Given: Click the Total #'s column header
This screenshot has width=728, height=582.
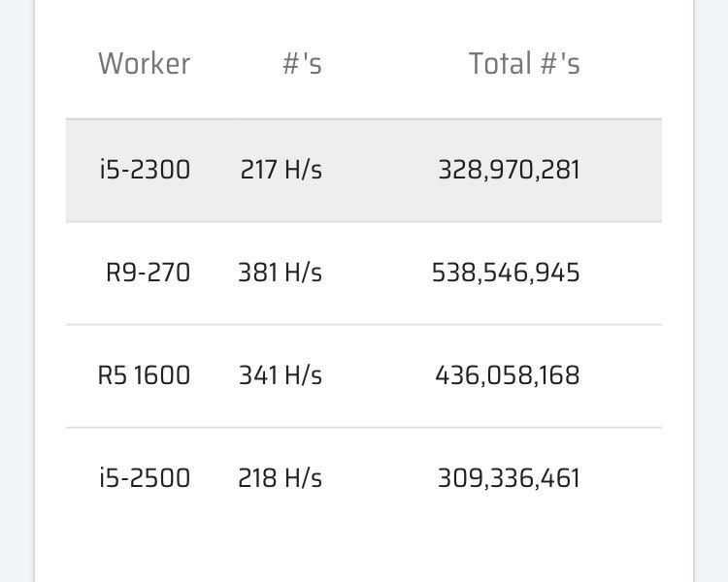Looking at the screenshot, I should click(x=524, y=64).
